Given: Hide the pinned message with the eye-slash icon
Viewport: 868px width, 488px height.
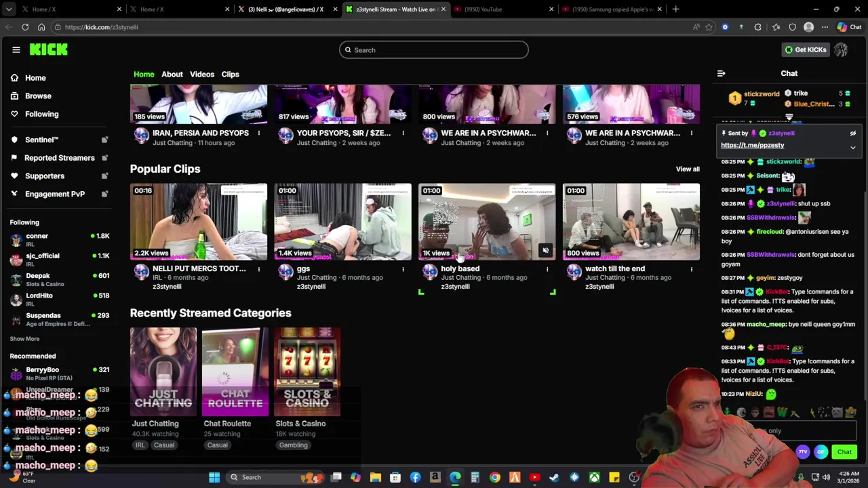Looking at the screenshot, I should point(852,134).
